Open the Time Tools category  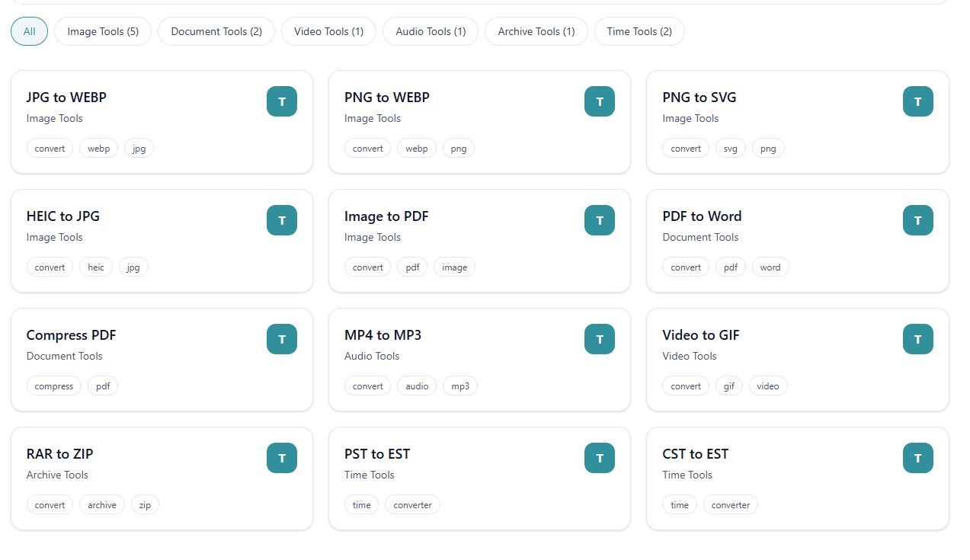tap(639, 31)
